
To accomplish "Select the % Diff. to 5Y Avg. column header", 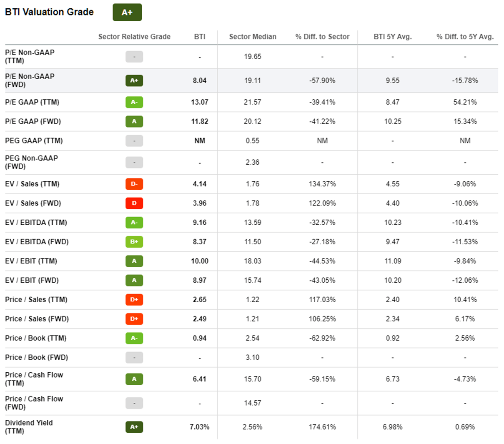I will 465,37.
